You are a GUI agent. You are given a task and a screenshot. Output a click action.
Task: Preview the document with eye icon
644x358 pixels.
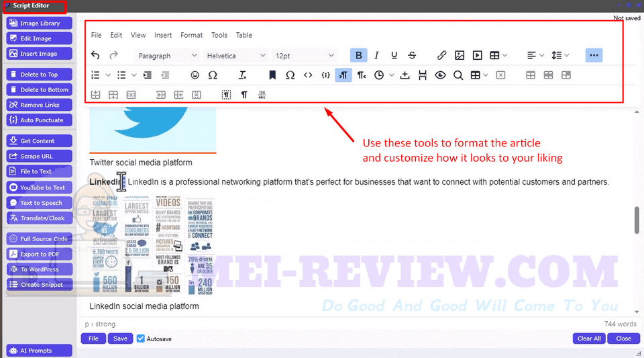[x=440, y=75]
